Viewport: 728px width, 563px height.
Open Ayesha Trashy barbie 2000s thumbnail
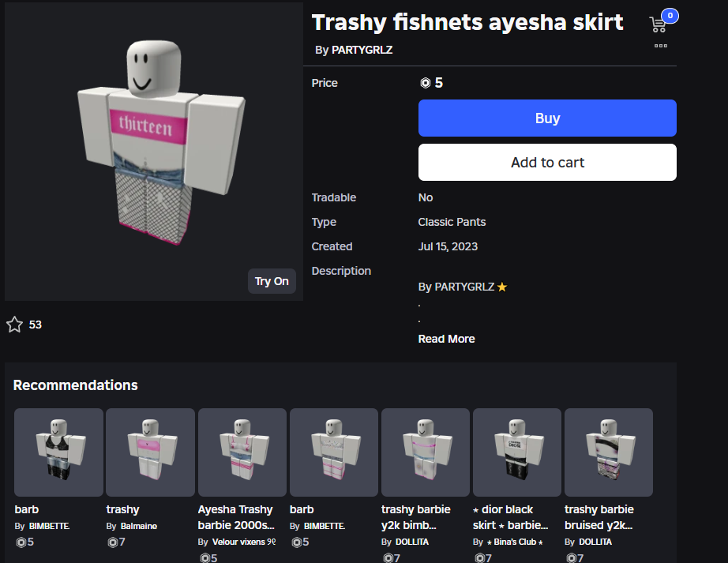coord(242,452)
